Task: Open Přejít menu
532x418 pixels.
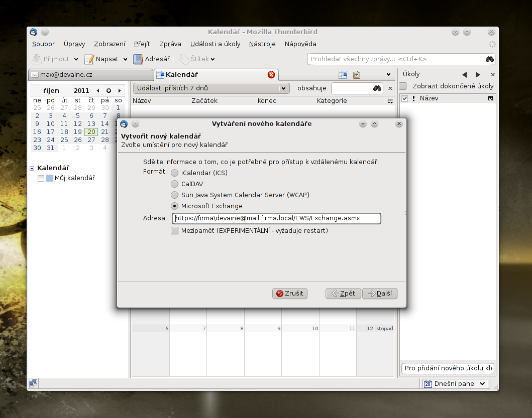Action: pos(142,44)
